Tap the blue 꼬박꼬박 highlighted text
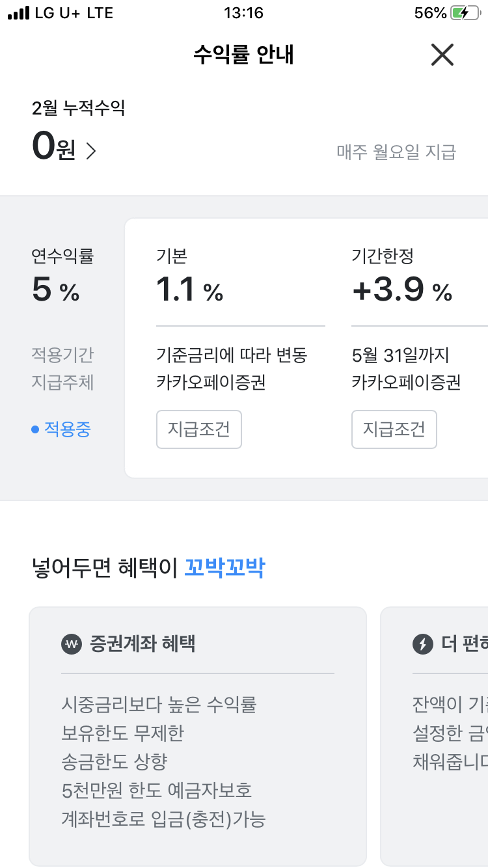The image size is (488, 868). pos(225,568)
